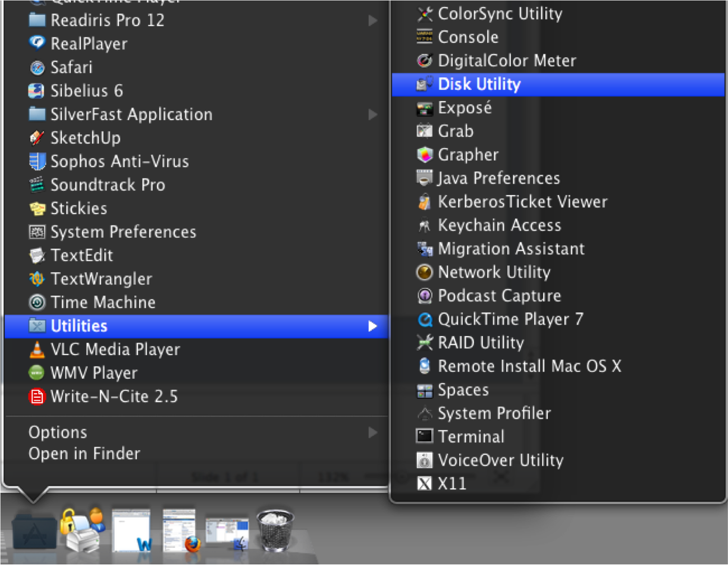
Task: Click the Spaces grid icon
Action: 424,390
